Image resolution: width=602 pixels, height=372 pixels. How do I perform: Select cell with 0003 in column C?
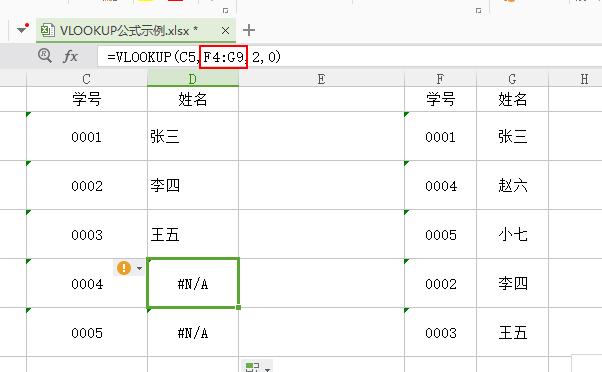pyautogui.click(x=87, y=234)
